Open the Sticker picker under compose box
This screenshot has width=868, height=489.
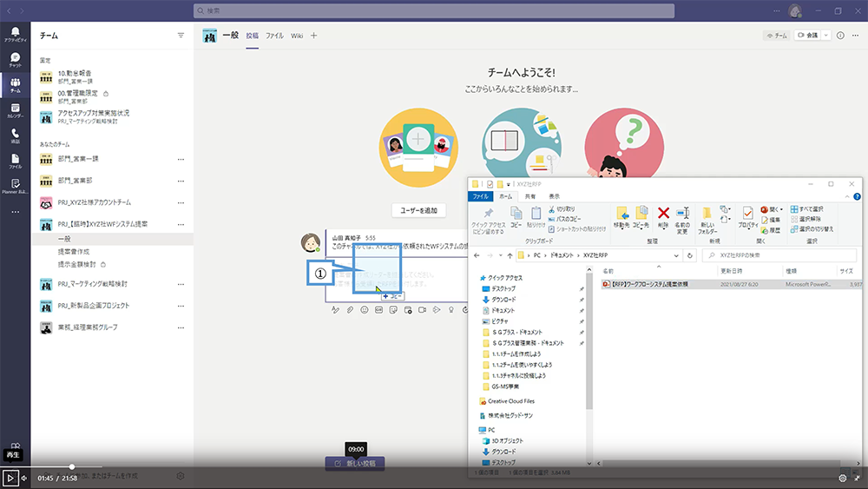[393, 310]
